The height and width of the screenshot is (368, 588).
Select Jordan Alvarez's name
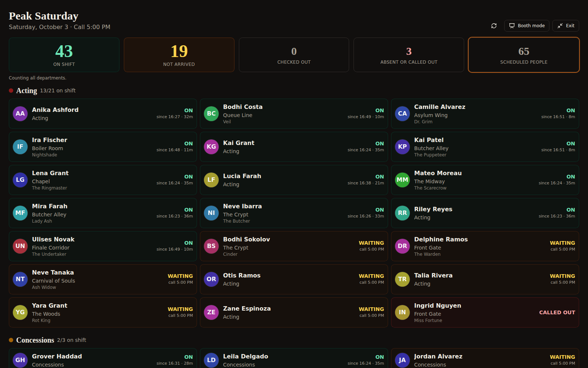(438, 356)
